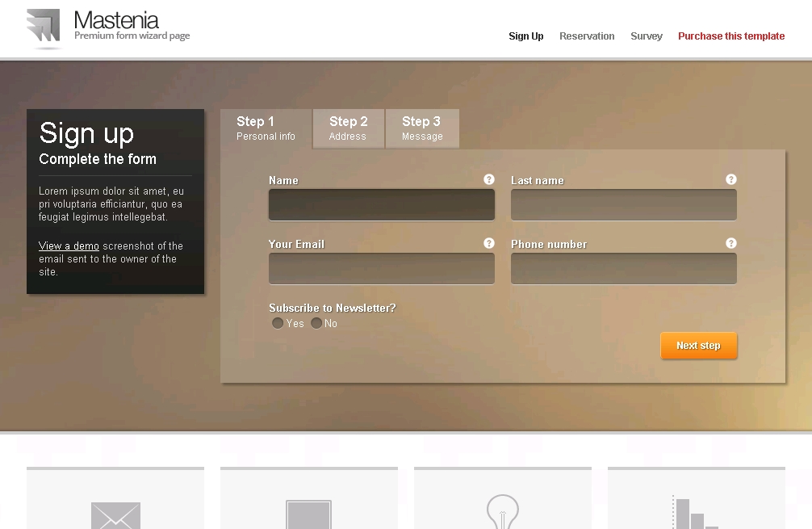Click the envelope icon card
This screenshot has width=812, height=529.
pyautogui.click(x=115, y=501)
